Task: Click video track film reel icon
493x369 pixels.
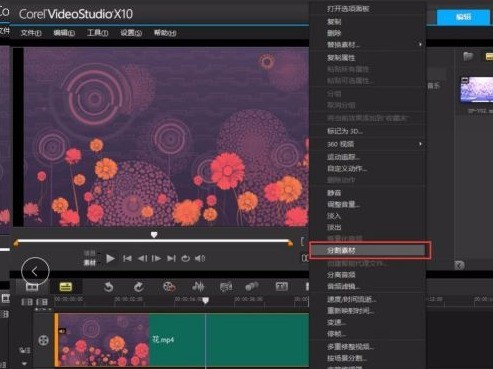Action: pos(43,340)
